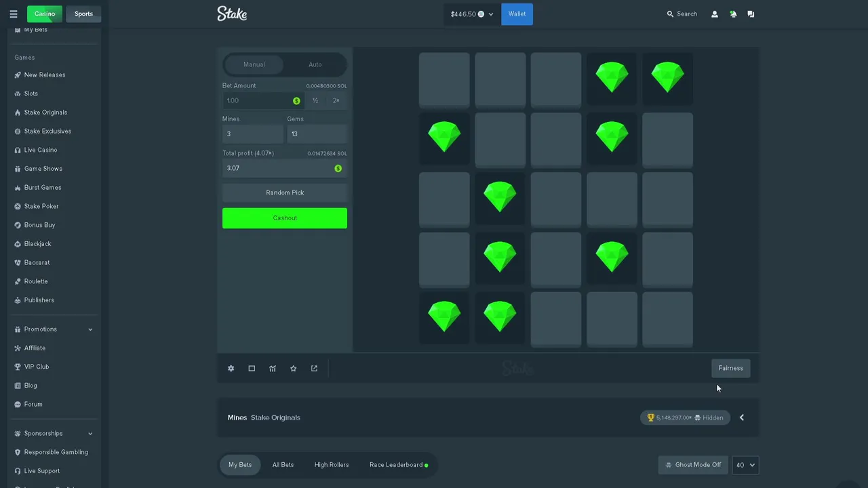Open the Wallet button

click(x=517, y=14)
